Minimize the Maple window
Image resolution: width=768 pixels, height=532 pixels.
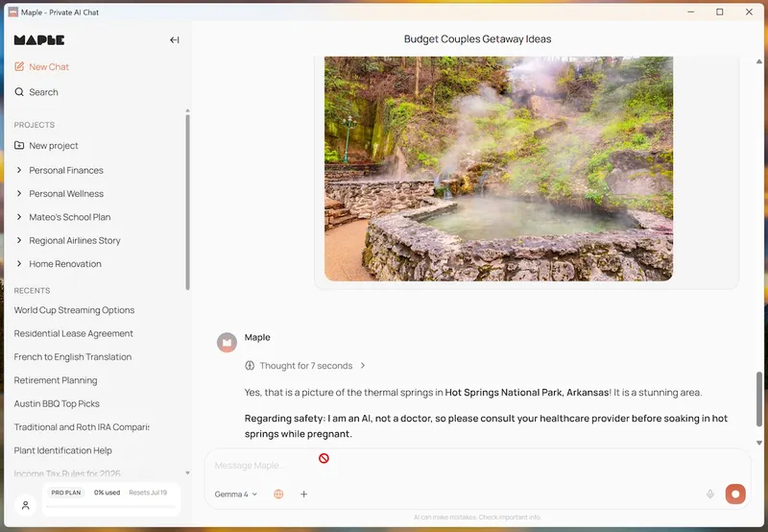[x=690, y=12]
